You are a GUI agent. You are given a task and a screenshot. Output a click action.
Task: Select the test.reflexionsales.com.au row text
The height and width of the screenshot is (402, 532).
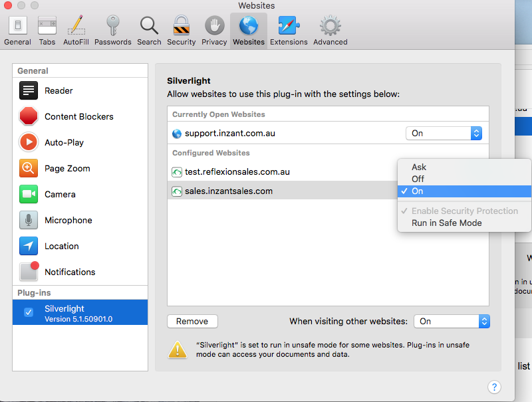tap(237, 172)
